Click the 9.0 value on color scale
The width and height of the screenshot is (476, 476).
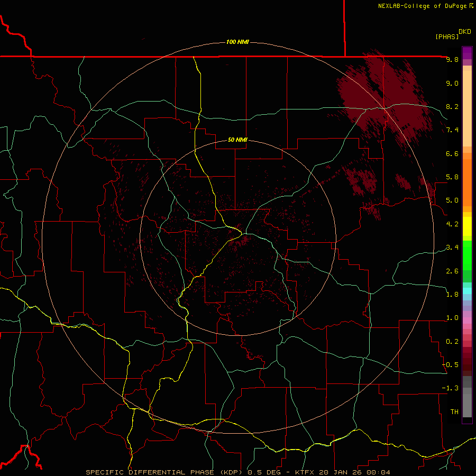(x=452, y=83)
